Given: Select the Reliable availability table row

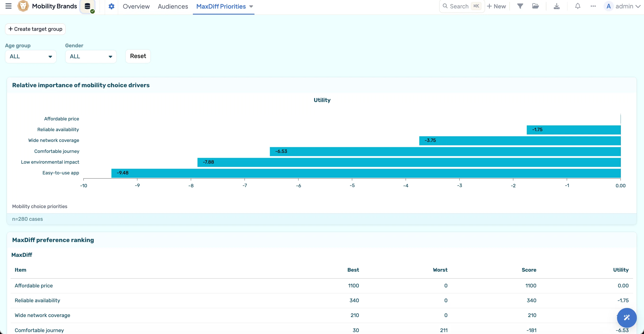Looking at the screenshot, I should [x=322, y=301].
